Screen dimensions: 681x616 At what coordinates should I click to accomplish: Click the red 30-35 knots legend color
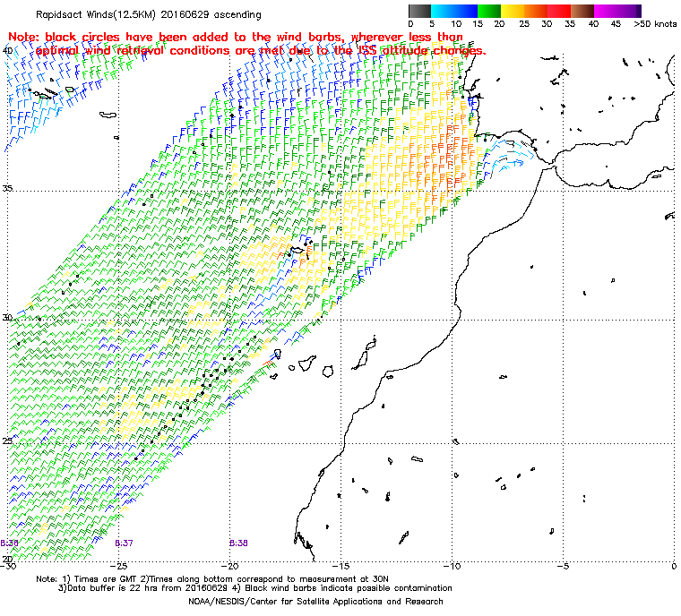(x=559, y=11)
